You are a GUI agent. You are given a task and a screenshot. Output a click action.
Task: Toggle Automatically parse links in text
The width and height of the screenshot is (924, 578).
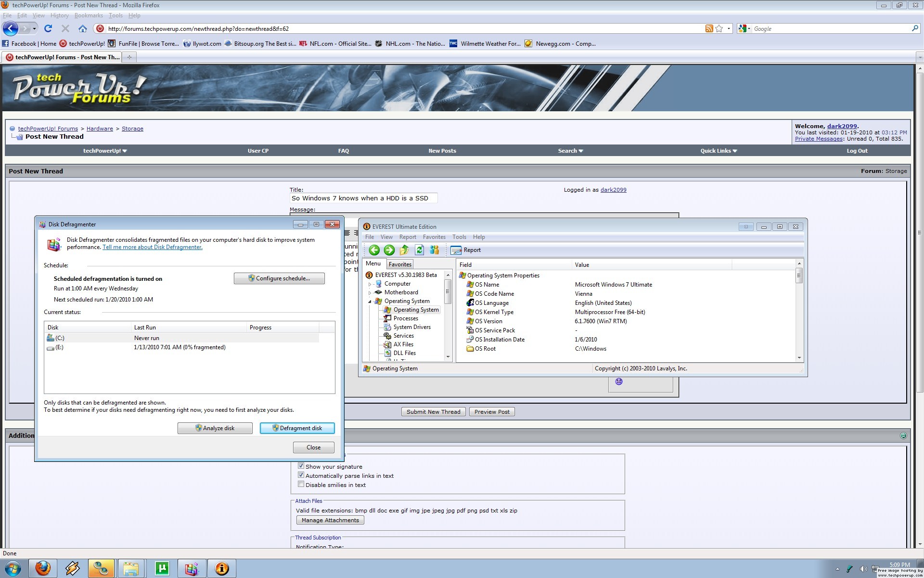301,475
